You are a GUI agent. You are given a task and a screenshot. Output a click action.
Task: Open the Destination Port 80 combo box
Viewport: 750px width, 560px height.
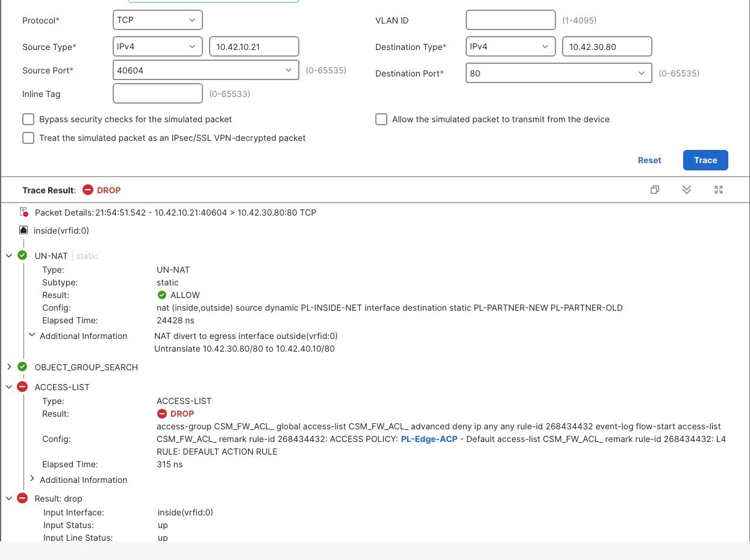(559, 73)
